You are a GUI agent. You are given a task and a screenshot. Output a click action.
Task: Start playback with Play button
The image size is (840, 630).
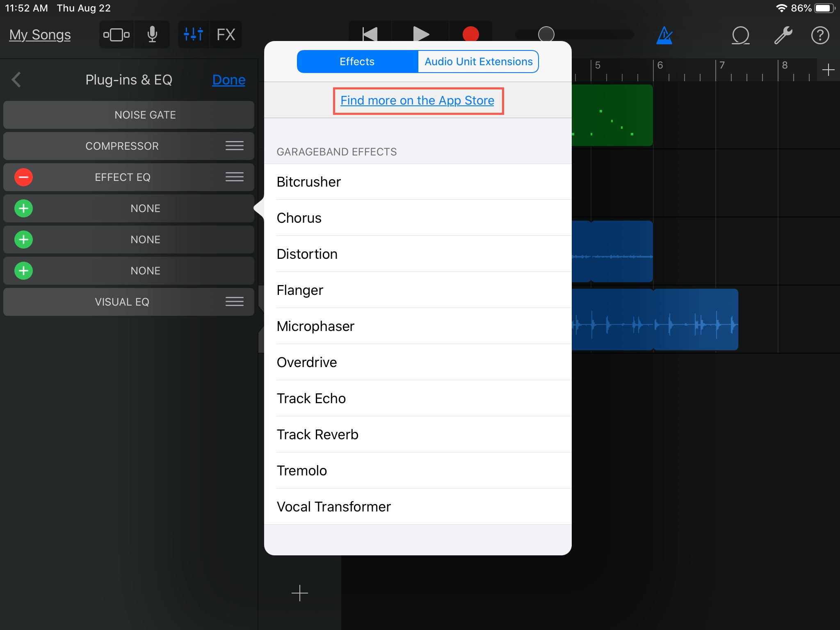coord(420,34)
